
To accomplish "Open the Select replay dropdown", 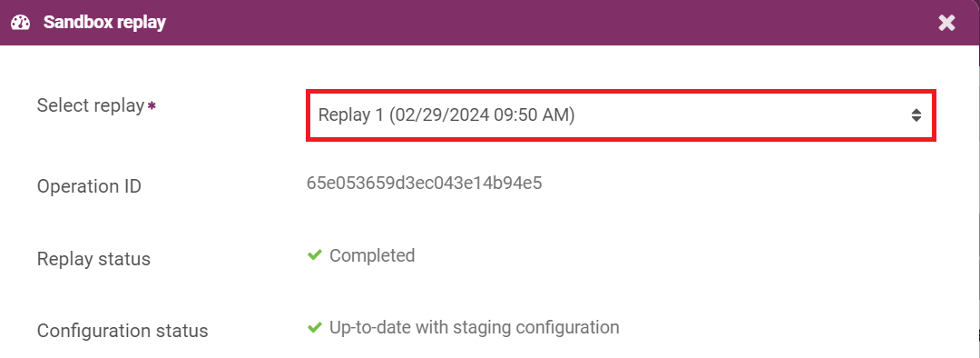I will click(621, 115).
